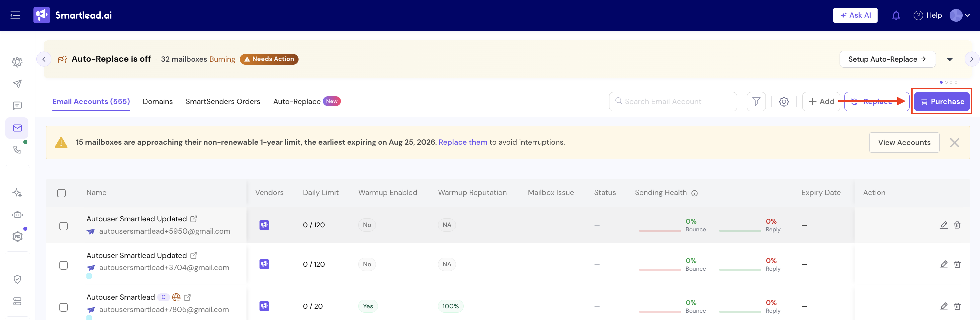This screenshot has height=320, width=980.
Task: Edit the autousersmartlead+3704@gmail.com account
Action: pos(944,264)
